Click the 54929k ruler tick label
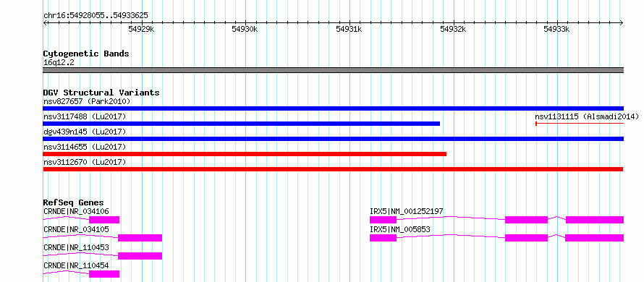644x282 pixels. pos(141,29)
